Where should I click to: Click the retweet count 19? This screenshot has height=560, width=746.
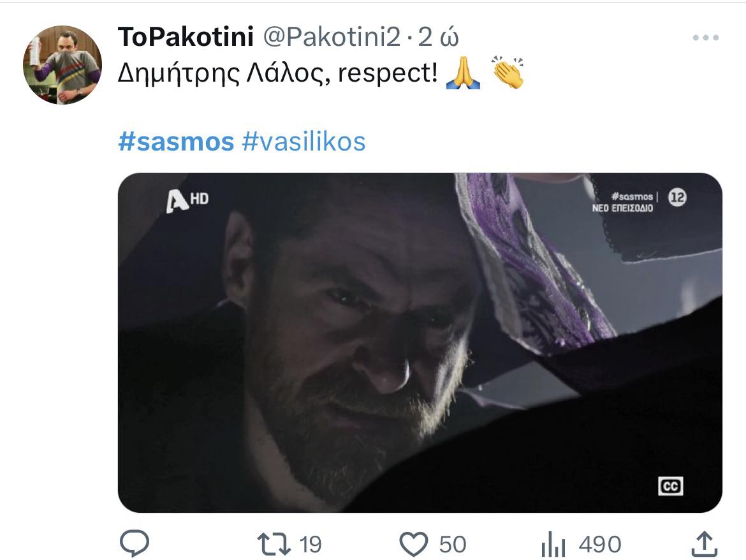pos(311,545)
